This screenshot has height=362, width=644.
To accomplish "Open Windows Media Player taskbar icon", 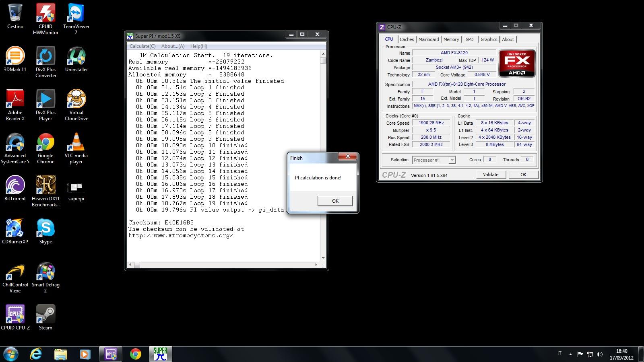I will (85, 354).
